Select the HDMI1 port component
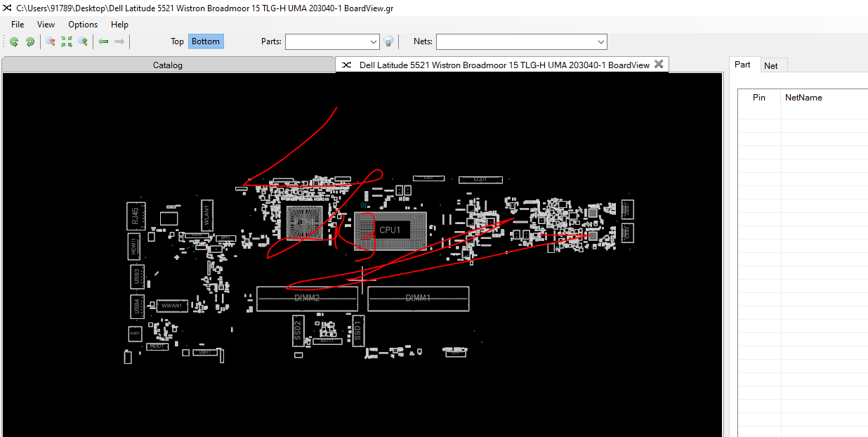The image size is (868, 437). 133,247
